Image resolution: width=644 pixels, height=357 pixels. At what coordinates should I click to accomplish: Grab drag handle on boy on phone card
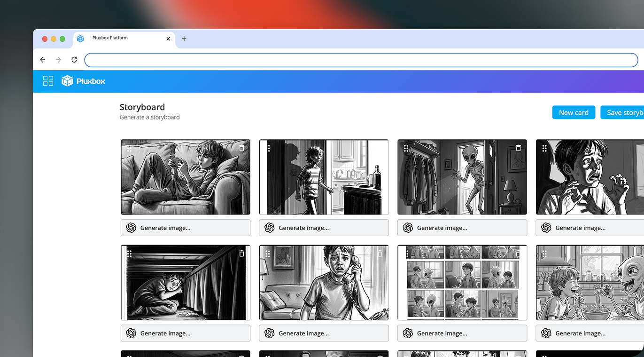(x=268, y=254)
